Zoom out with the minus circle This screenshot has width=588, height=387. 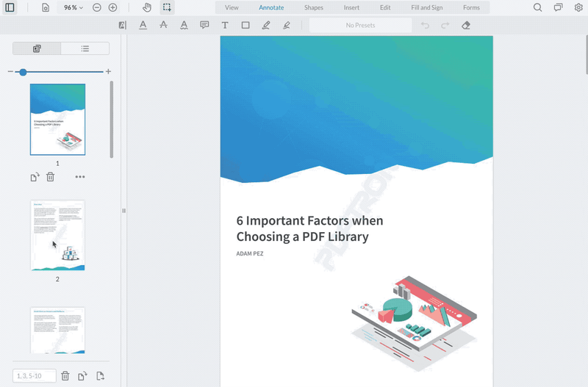point(97,7)
